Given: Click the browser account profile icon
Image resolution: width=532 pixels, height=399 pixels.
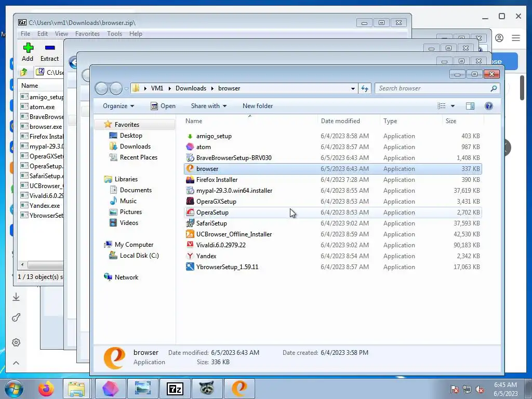Looking at the screenshot, I should tap(499, 38).
